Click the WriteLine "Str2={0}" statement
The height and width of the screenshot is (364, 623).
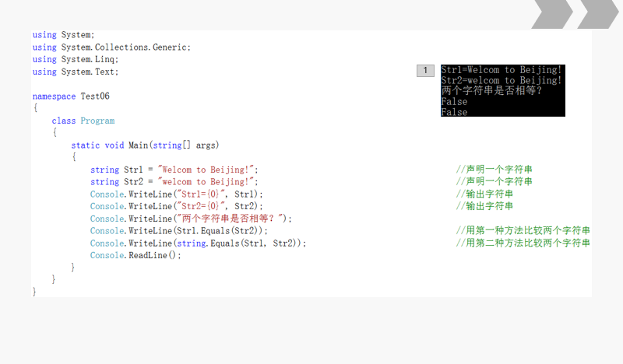coord(177,207)
